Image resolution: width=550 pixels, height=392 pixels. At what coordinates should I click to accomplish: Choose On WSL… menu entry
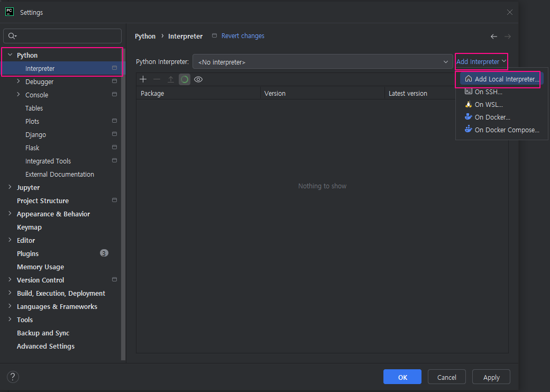tap(501, 104)
